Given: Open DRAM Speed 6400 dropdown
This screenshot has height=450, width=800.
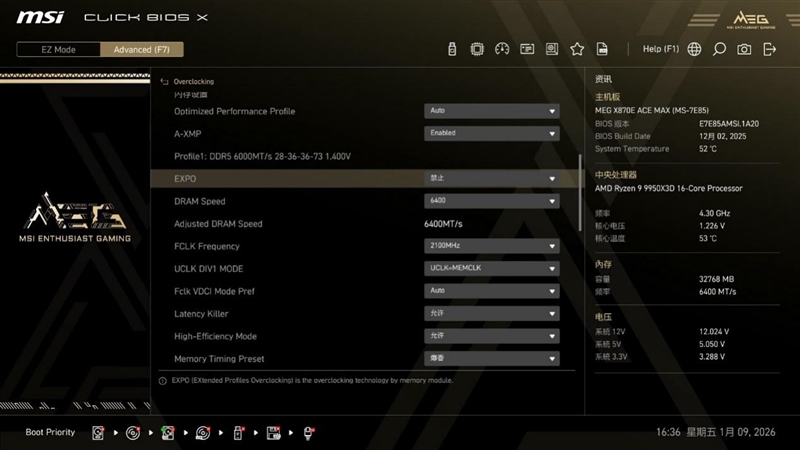Looking at the screenshot, I should pyautogui.click(x=491, y=201).
